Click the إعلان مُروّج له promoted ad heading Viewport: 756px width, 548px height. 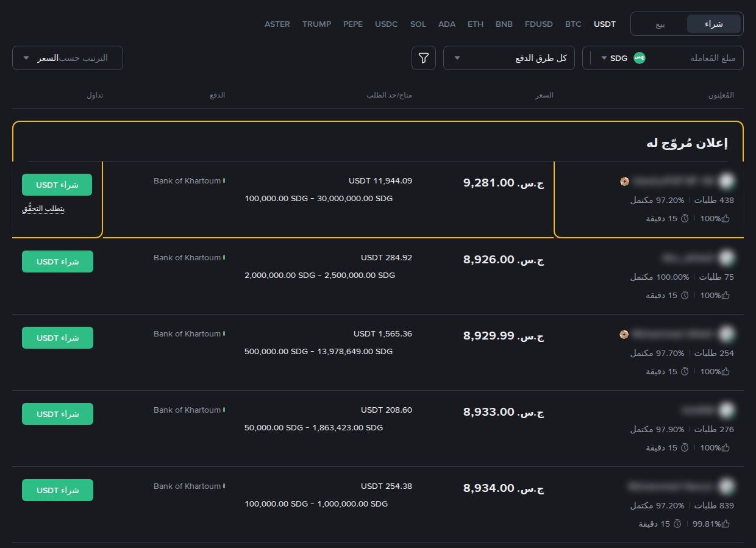pos(686,143)
